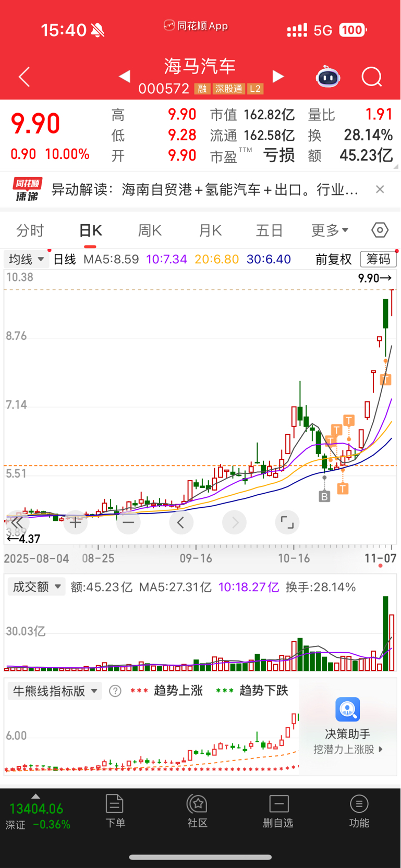This screenshot has height=868, width=401.
Task: Dismiss the 异动解读 news banner
Action: click(380, 189)
